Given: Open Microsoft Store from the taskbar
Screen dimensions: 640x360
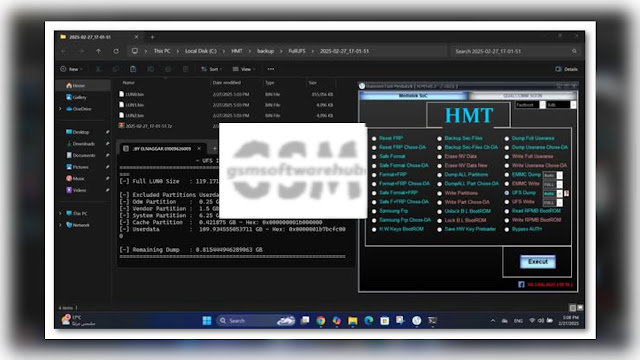Looking at the screenshot, I should (384, 321).
